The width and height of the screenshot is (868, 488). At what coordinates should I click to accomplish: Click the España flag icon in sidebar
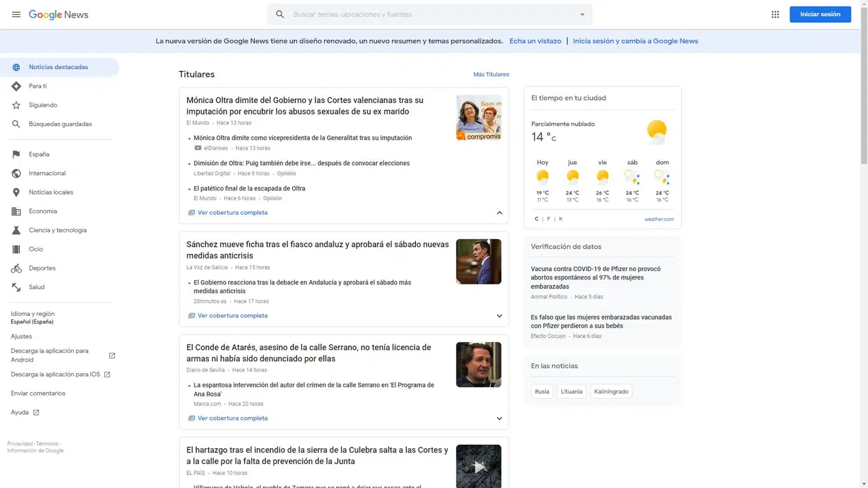point(16,154)
